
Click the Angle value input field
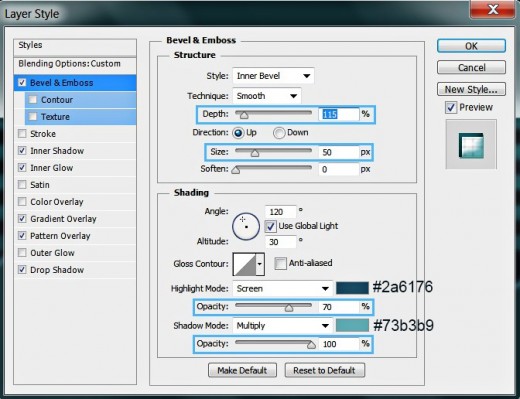click(280, 212)
